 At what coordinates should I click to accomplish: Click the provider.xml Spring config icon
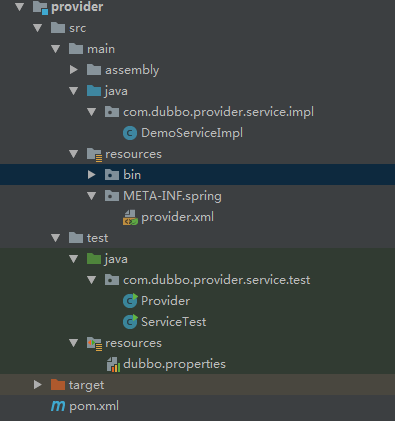coord(130,217)
